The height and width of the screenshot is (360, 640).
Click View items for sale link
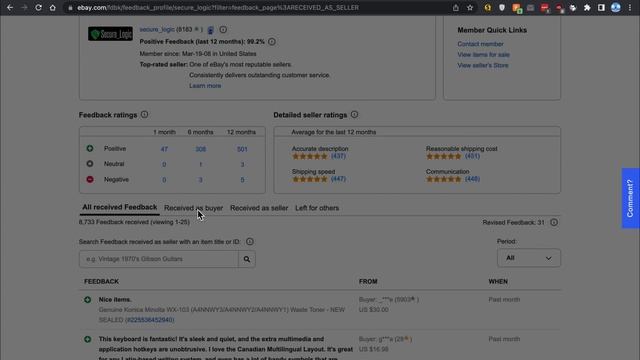click(483, 55)
